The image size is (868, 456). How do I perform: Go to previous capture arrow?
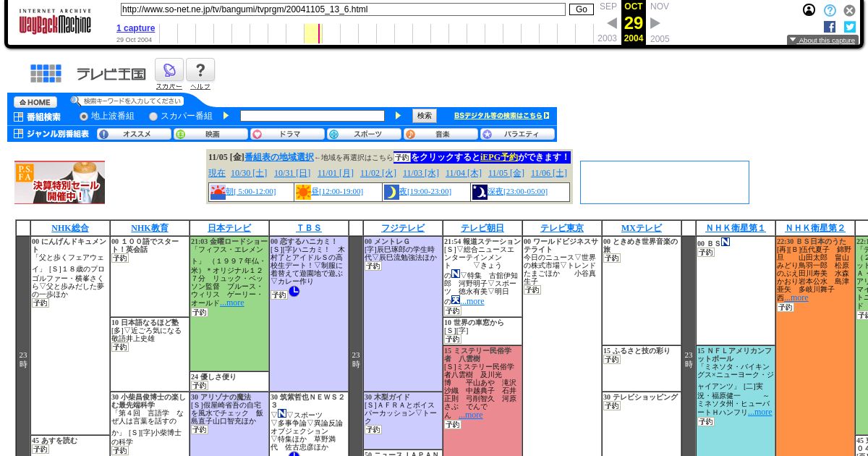coord(612,23)
